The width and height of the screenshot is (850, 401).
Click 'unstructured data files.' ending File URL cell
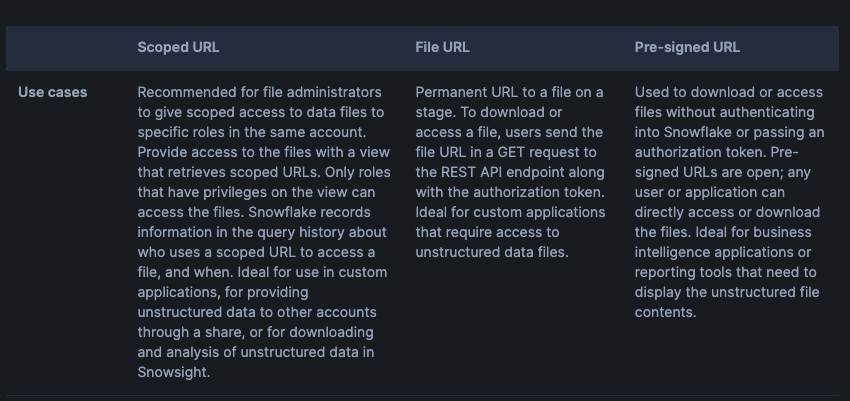(492, 252)
